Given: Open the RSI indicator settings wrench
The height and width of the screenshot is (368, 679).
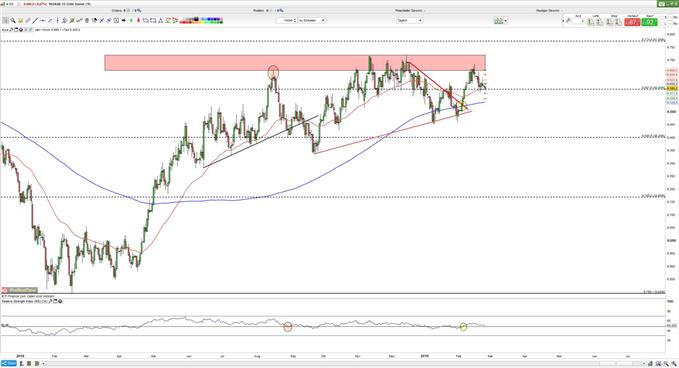Looking at the screenshot, I should [x=51, y=301].
